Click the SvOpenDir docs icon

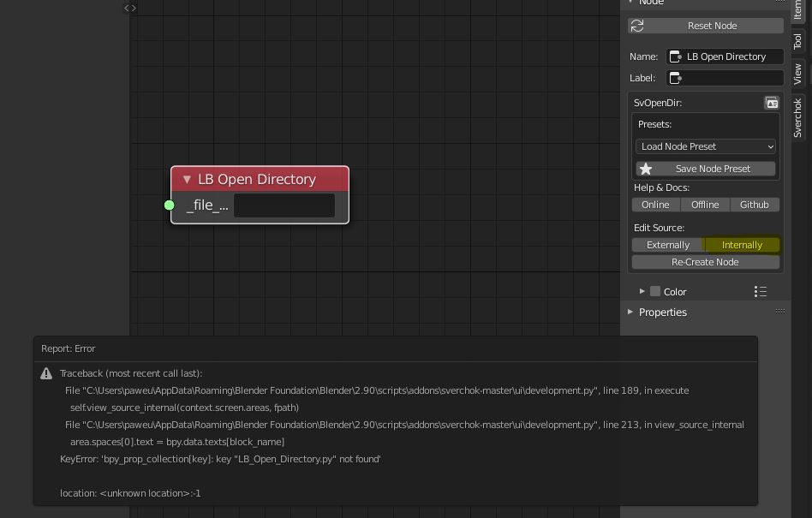[x=772, y=103]
